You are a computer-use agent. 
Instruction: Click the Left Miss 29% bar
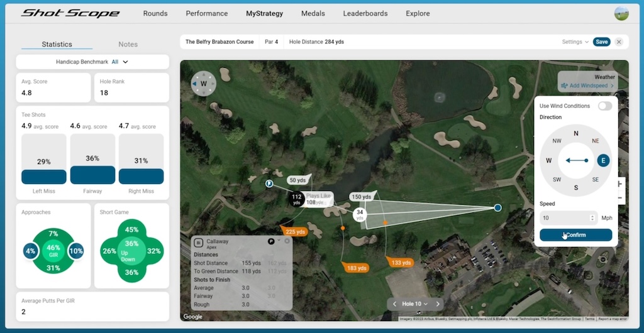(44, 159)
